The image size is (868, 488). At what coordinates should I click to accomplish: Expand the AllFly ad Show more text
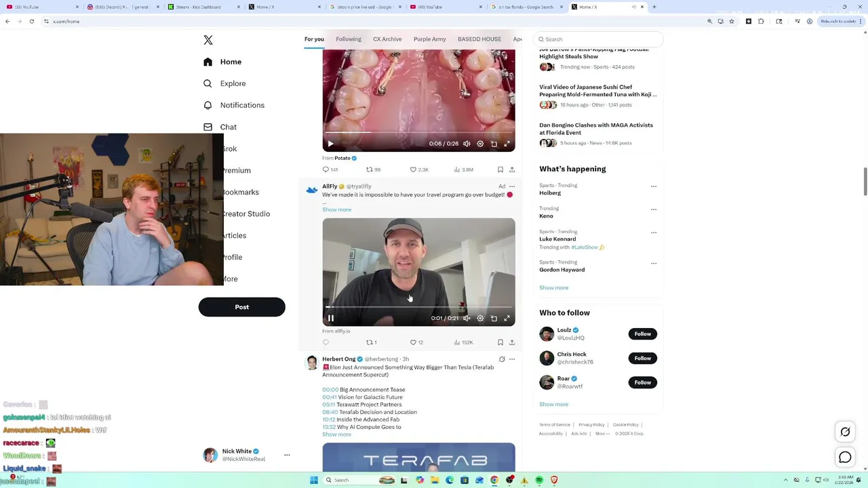tap(336, 209)
